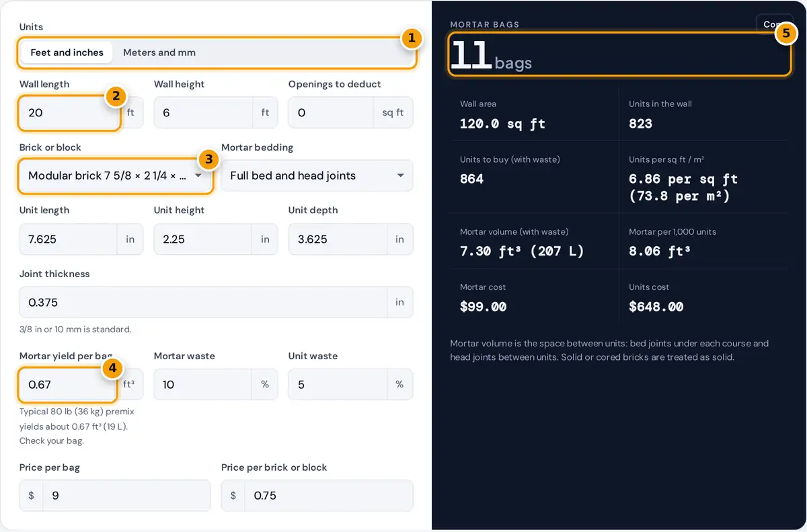The image size is (807, 532).
Task: Click the 823 units in the wall value
Action: click(640, 124)
